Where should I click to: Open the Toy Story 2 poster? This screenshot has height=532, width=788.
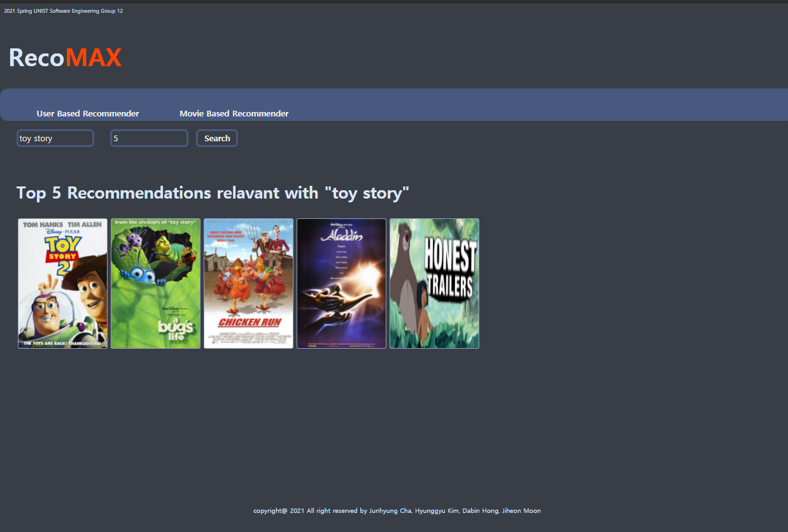coord(62,283)
